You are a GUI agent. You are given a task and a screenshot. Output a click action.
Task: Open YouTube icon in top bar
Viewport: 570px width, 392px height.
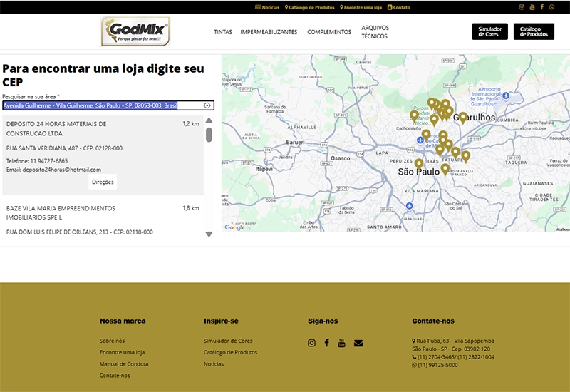click(532, 7)
